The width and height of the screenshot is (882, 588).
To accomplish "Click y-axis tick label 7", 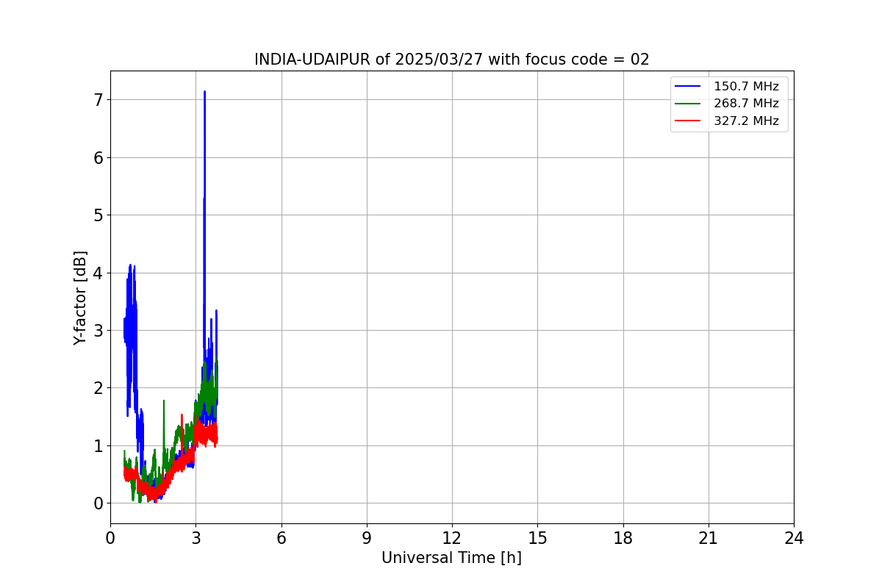I will pos(98,99).
